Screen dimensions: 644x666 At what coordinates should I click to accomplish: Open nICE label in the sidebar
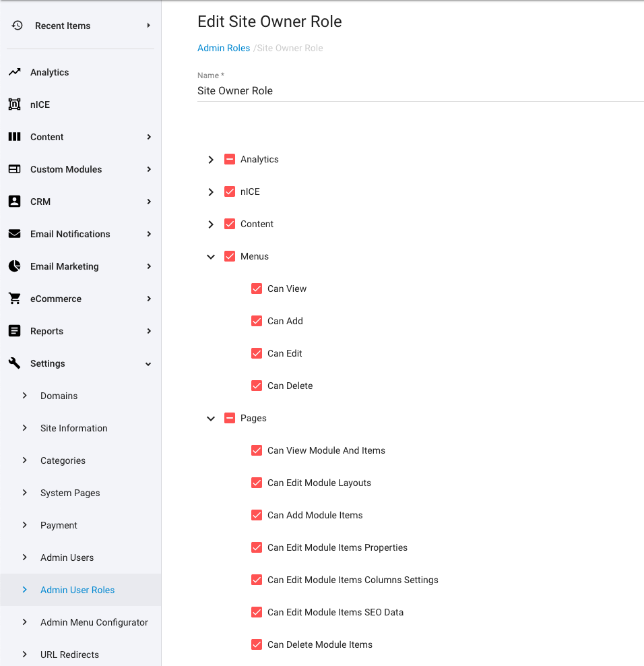coord(40,104)
